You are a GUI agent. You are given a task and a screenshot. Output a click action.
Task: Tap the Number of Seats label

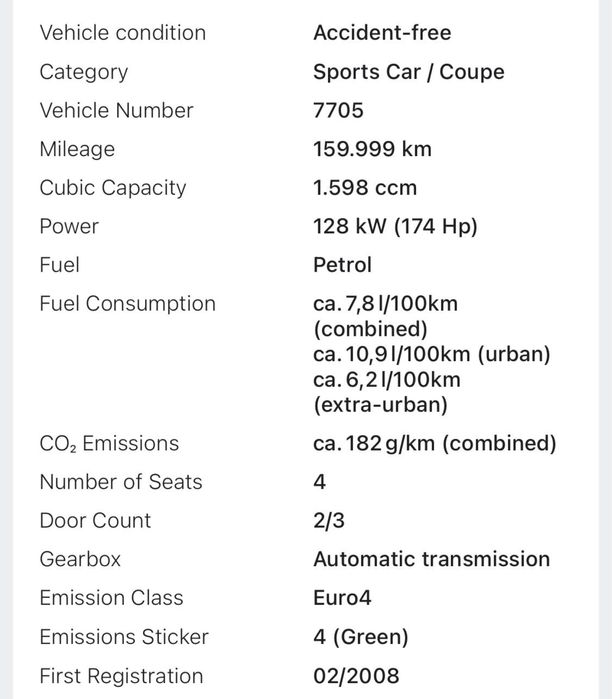(120, 482)
